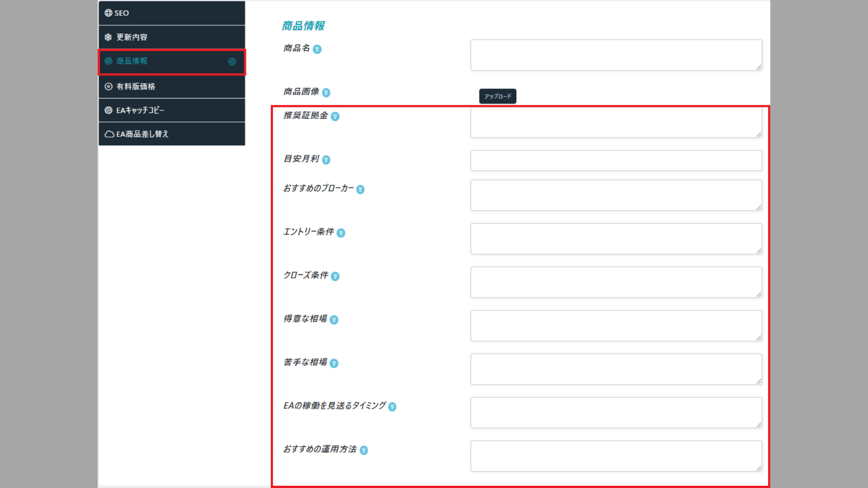Image resolution: width=868 pixels, height=488 pixels.
Task: Click the 苦手な相場 field label
Action: pos(305,362)
